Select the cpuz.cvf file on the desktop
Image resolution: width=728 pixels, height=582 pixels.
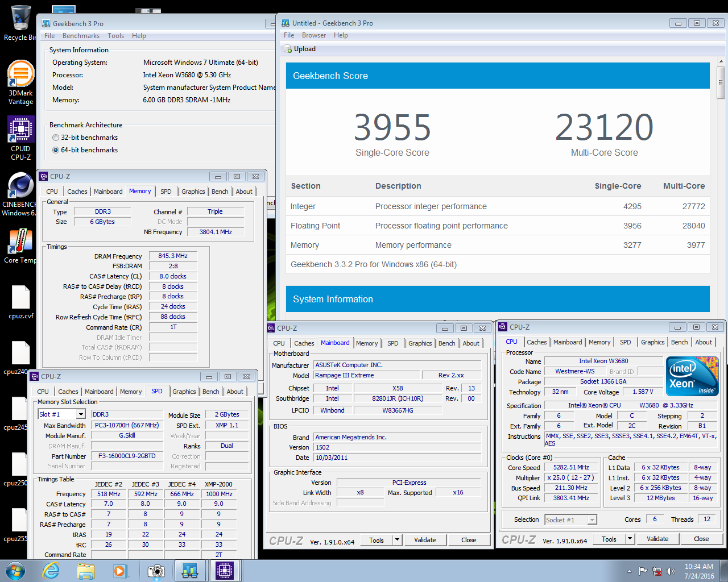tap(20, 302)
